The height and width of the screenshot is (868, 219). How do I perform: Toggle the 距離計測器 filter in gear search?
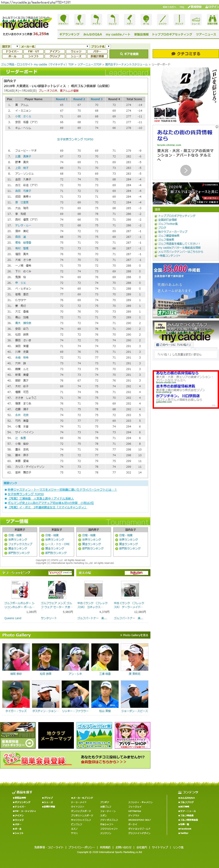(x=97, y=56)
